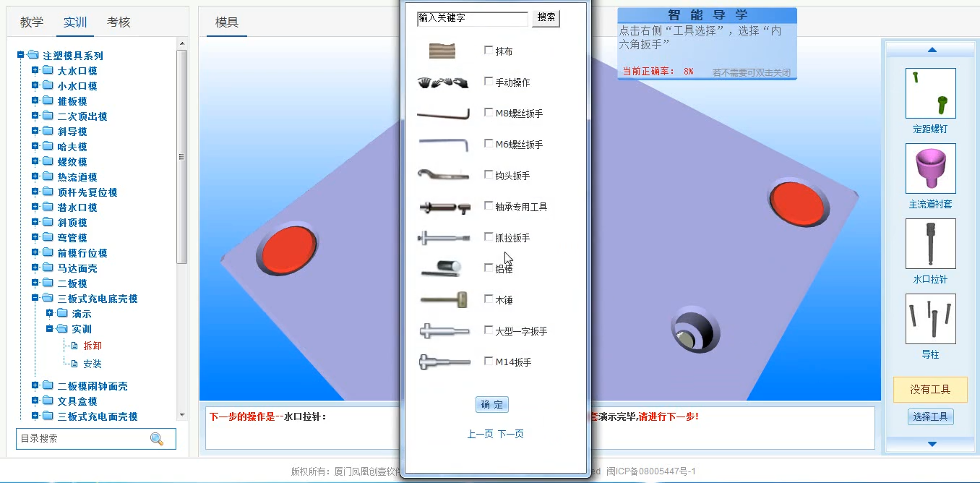Click the magnifier icon in 目录搜索

pos(157,439)
